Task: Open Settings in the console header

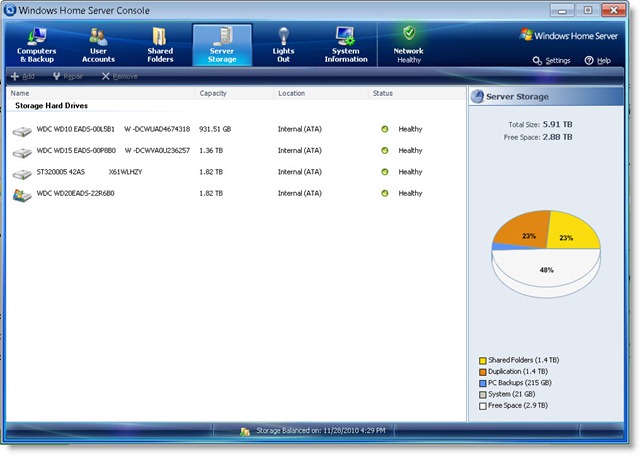Action: point(551,61)
